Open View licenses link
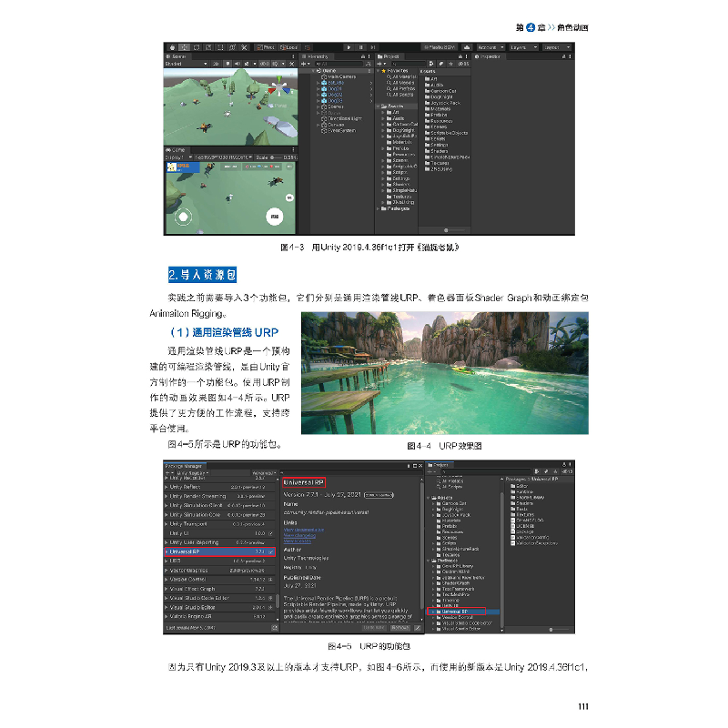 click(298, 541)
